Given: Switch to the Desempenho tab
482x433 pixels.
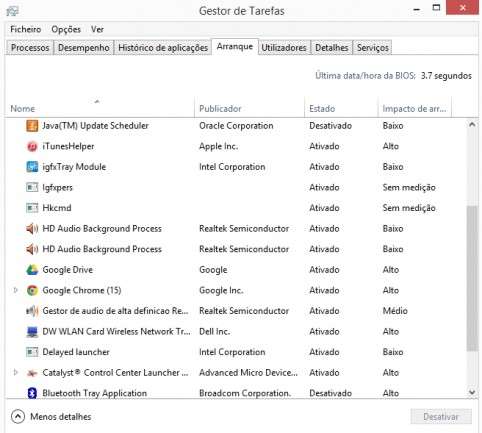Looking at the screenshot, I should tap(84, 48).
